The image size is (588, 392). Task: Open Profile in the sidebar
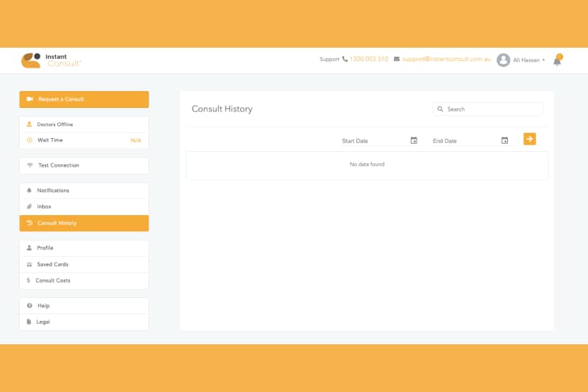[84, 248]
